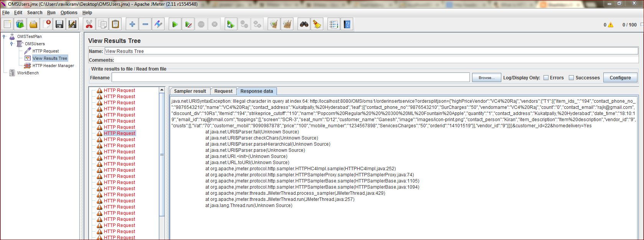
Task: Click the Filename input field
Action: coord(291,77)
